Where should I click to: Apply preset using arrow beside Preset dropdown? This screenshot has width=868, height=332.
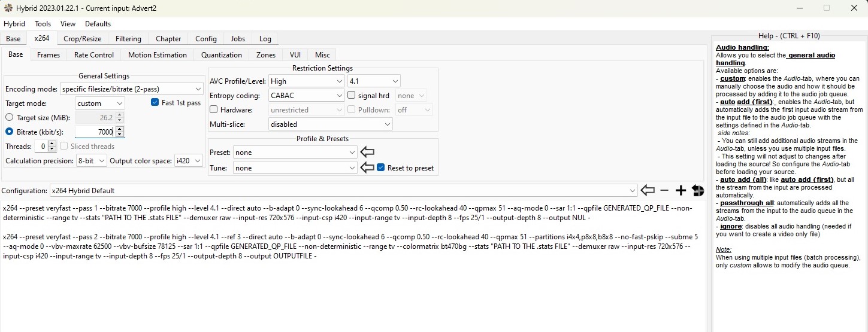click(x=367, y=153)
